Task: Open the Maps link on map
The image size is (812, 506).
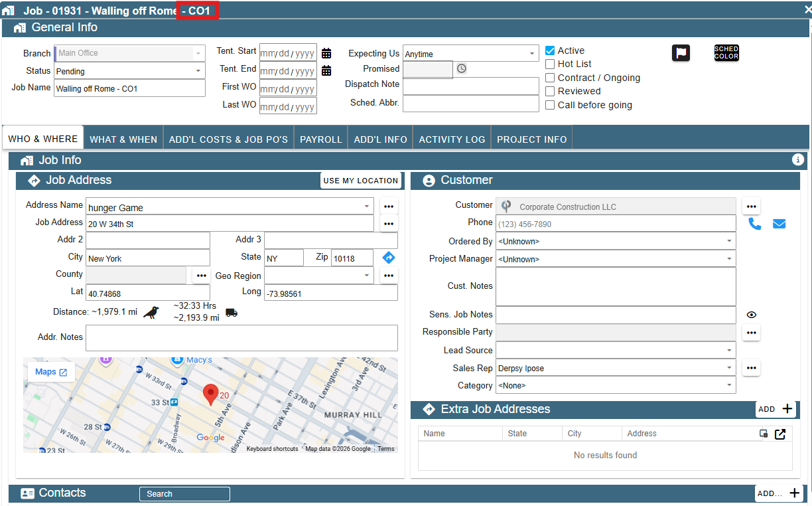Action: click(51, 372)
